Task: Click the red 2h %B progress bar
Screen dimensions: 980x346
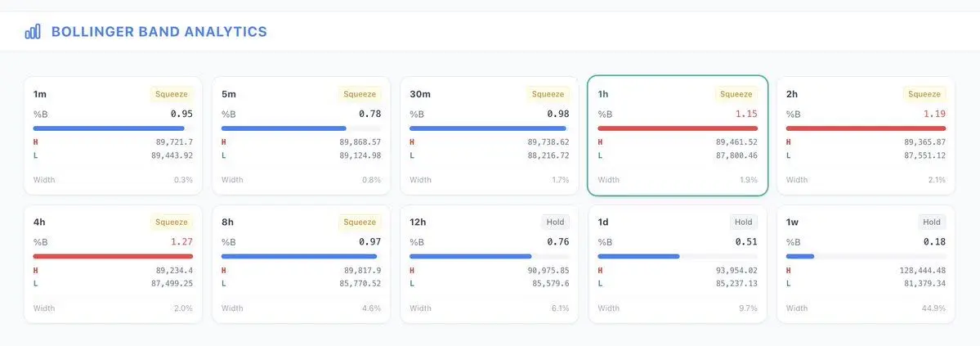Action: (x=866, y=128)
